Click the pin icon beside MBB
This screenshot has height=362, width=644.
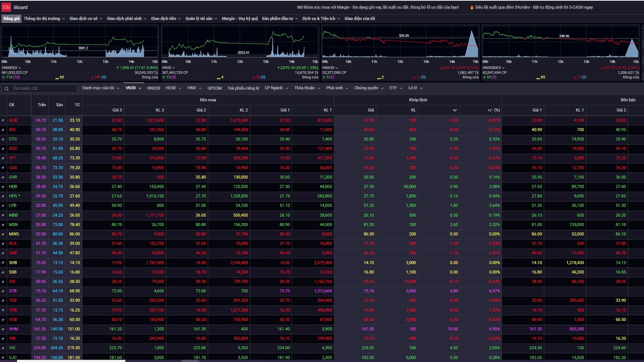click(3, 215)
